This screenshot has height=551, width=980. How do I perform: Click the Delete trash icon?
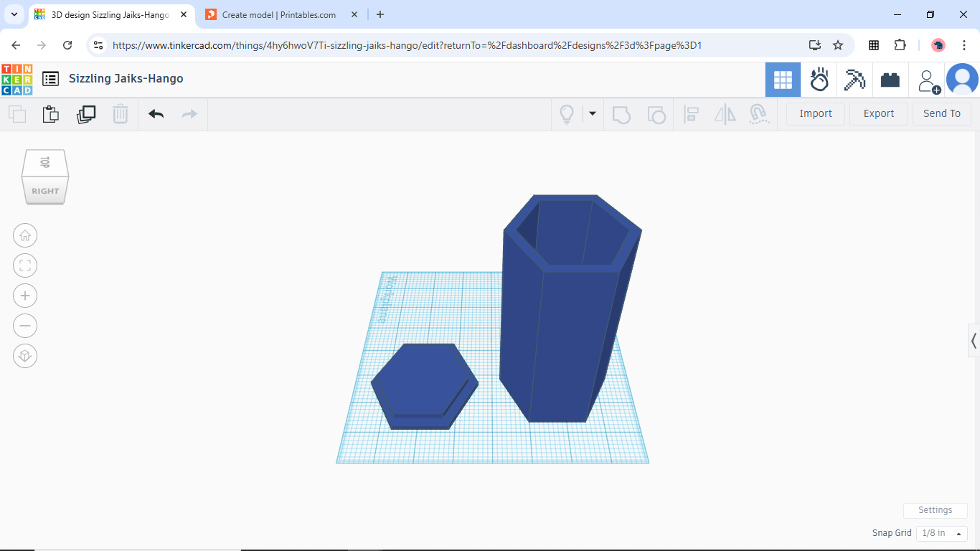click(121, 114)
